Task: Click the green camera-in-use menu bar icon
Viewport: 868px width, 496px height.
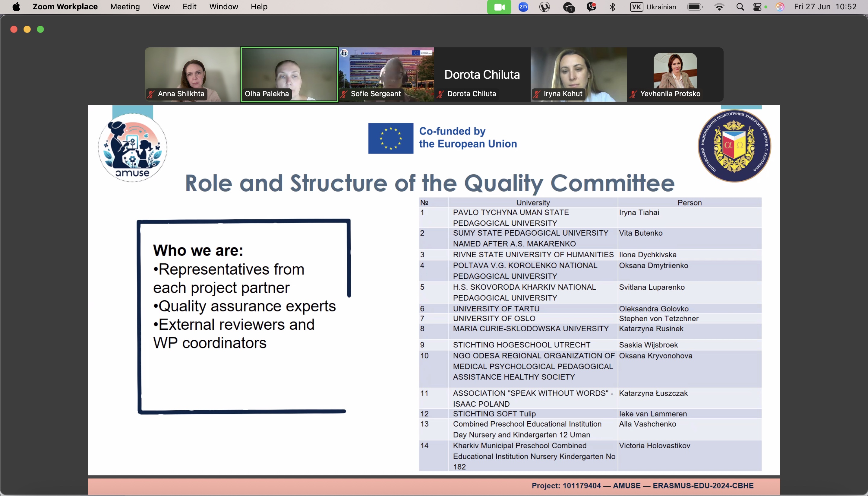Action: coord(499,7)
